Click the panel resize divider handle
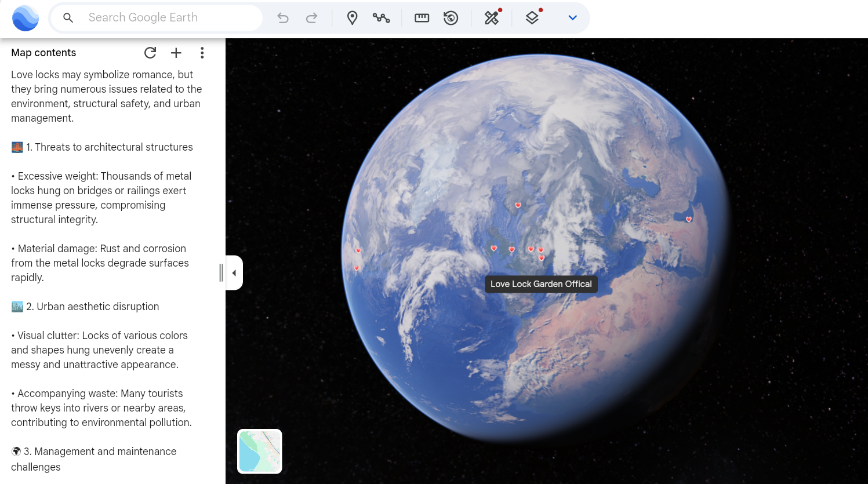 [x=221, y=272]
